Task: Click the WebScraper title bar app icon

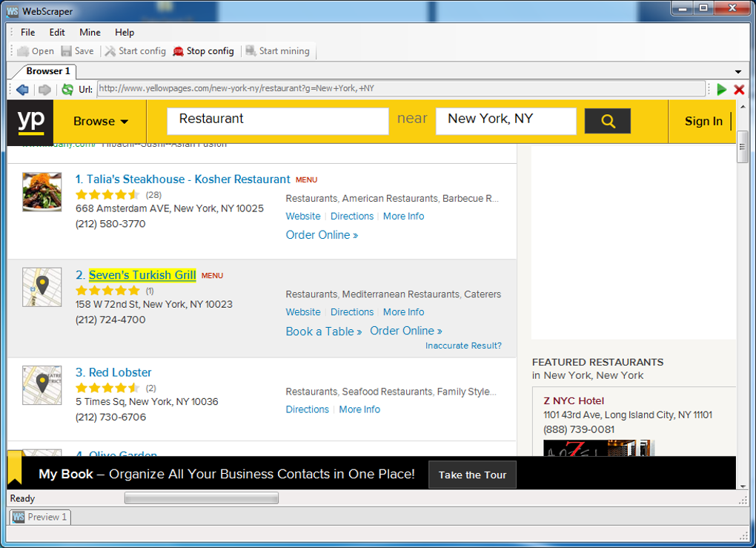Action: coord(13,11)
